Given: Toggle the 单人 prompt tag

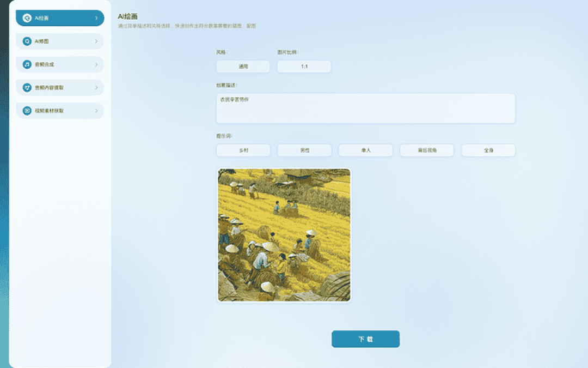Looking at the screenshot, I should [366, 150].
